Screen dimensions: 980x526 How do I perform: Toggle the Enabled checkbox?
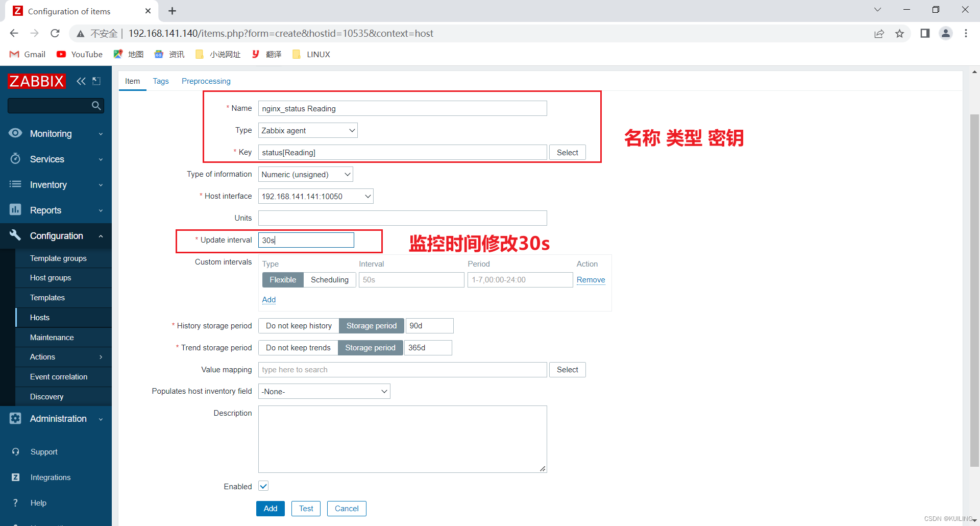263,486
